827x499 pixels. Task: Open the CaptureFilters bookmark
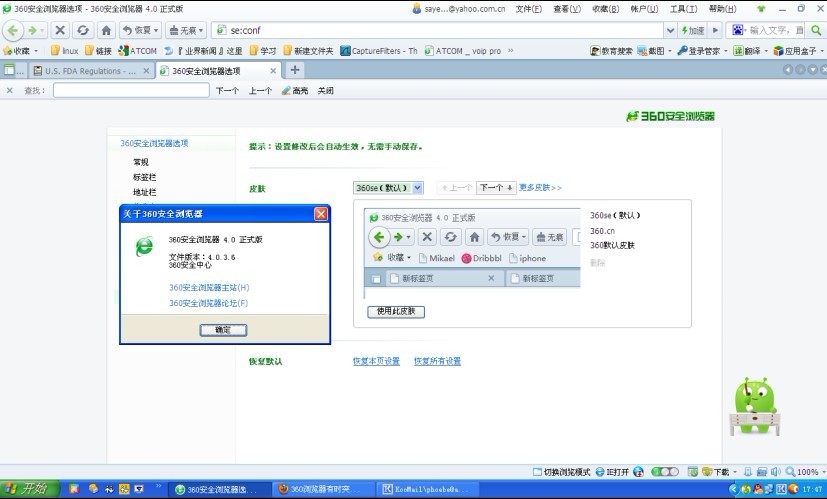tap(379, 51)
